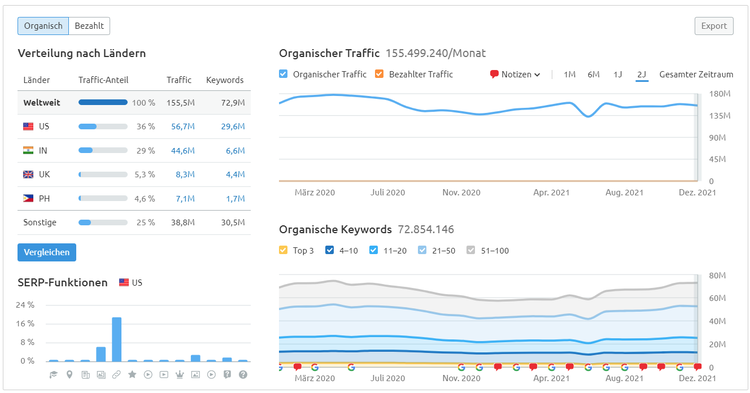Image resolution: width=750 pixels, height=393 pixels.
Task: Click the image icon left of the chain link
Action: point(101,375)
